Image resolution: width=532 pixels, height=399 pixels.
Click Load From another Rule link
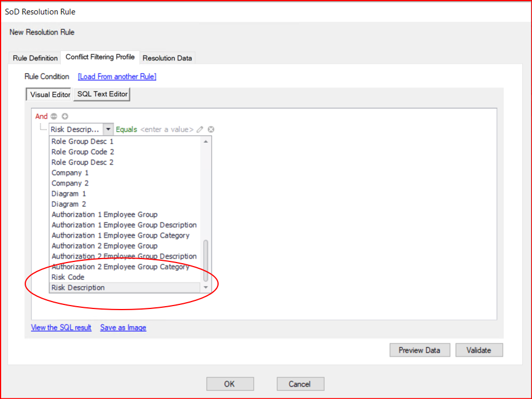(x=117, y=76)
